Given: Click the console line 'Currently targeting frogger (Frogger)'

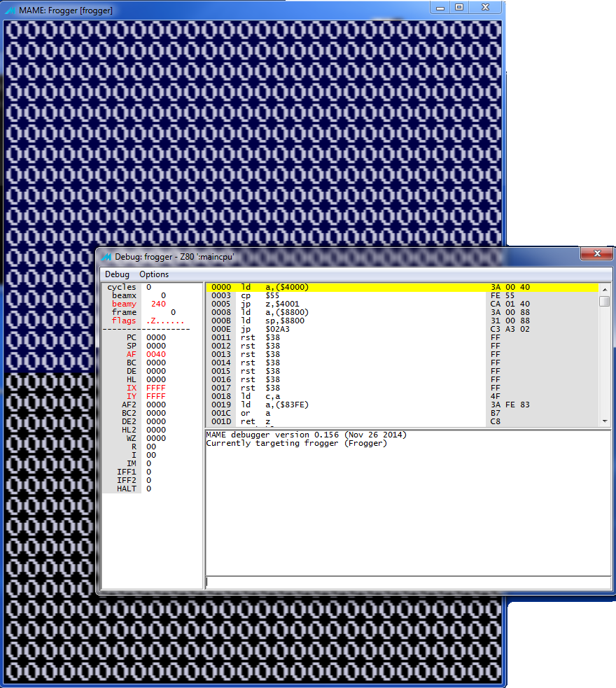Looking at the screenshot, I should [297, 443].
